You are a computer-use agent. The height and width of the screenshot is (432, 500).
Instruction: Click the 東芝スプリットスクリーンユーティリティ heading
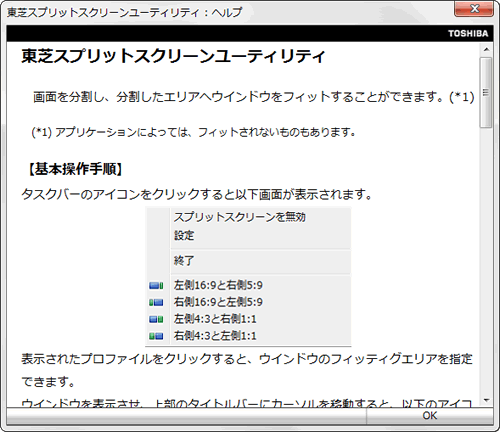173,56
